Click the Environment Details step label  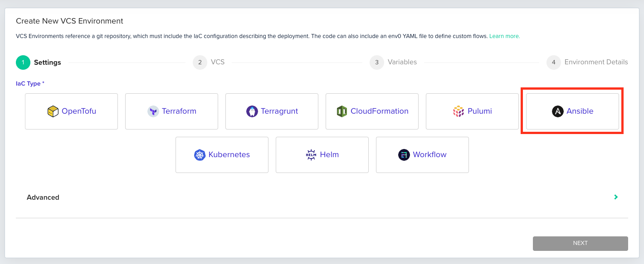point(596,62)
